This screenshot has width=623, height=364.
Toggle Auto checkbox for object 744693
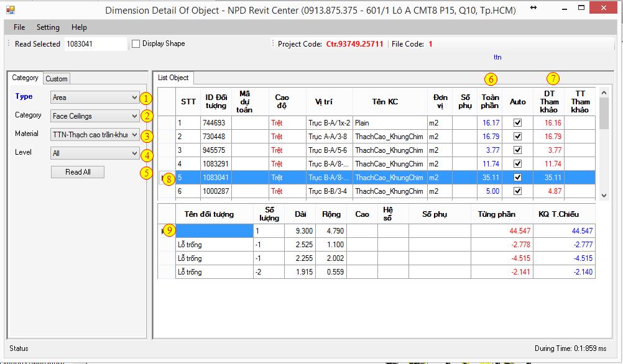point(517,122)
